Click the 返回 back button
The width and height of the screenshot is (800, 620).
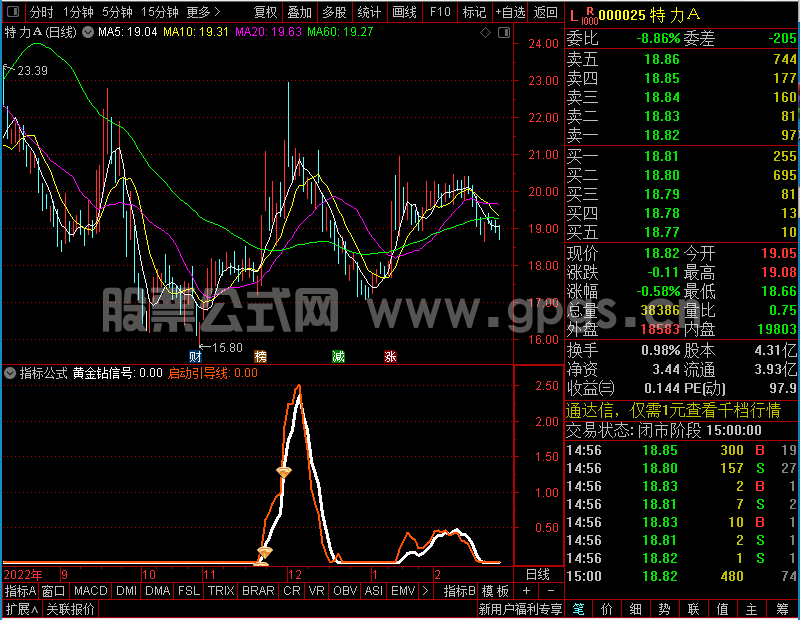click(545, 12)
